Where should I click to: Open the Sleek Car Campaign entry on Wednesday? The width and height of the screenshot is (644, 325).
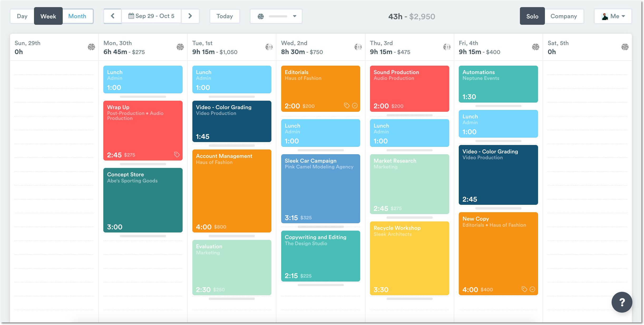[x=320, y=189]
